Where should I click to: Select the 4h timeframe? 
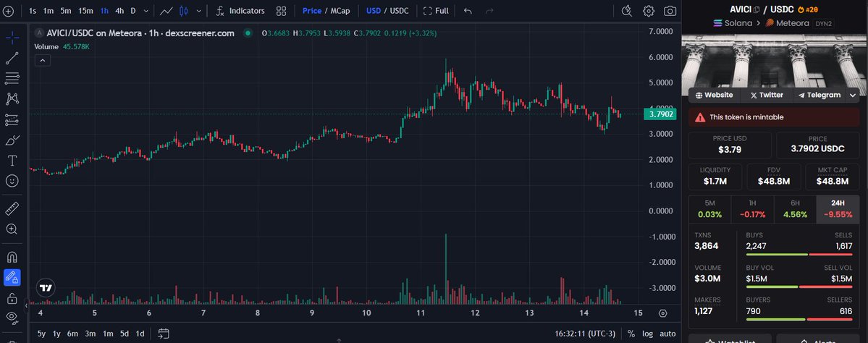pos(119,11)
